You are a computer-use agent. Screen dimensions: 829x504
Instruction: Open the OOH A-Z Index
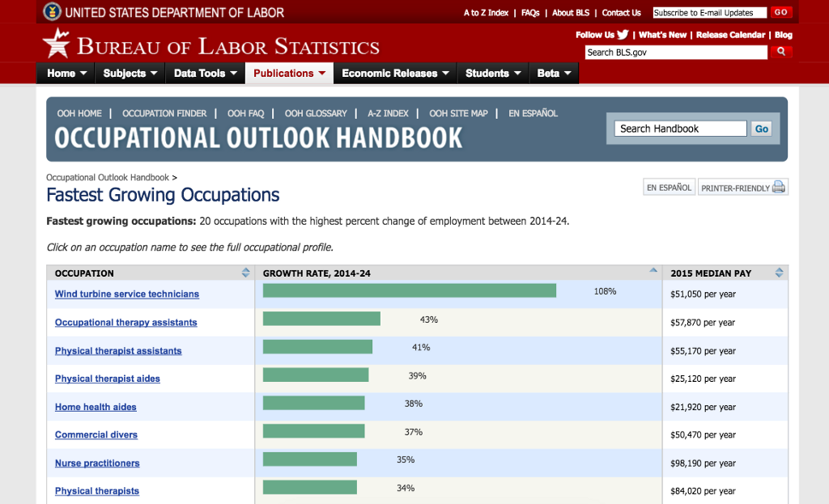(388, 113)
